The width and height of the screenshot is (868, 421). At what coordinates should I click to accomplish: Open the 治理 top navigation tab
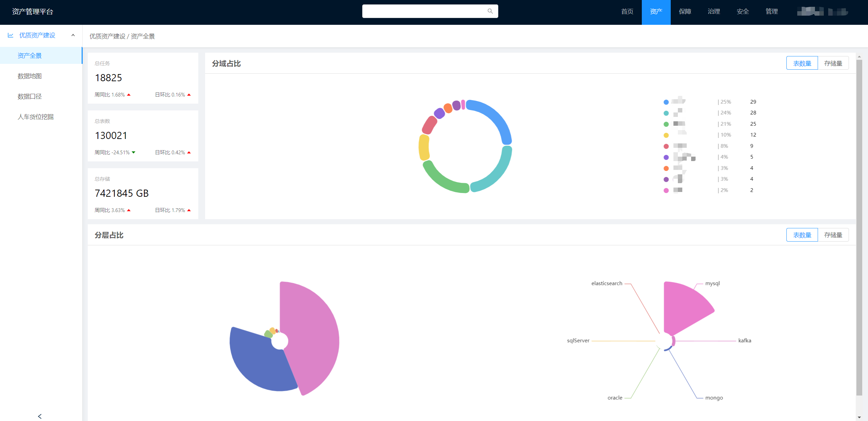pyautogui.click(x=714, y=12)
